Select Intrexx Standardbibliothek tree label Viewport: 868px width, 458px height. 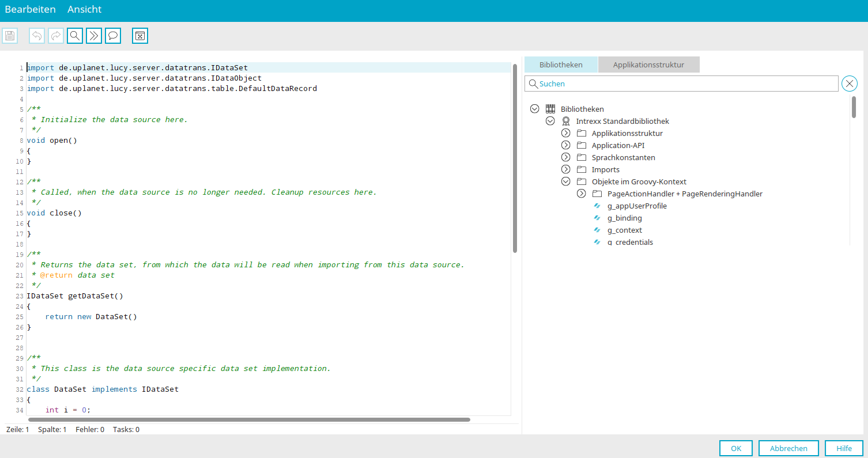coord(622,121)
